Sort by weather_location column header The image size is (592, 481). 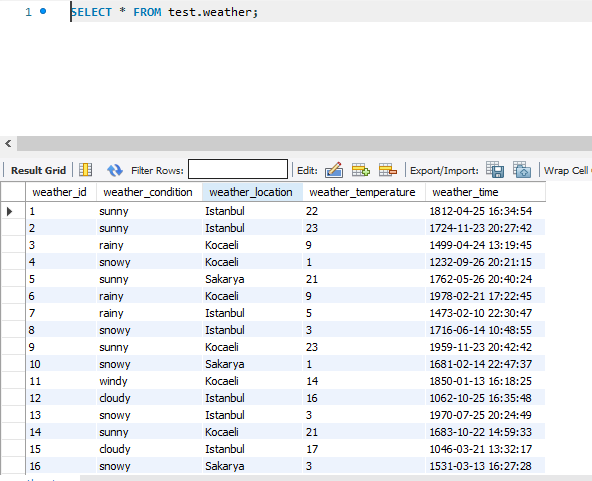pos(252,192)
